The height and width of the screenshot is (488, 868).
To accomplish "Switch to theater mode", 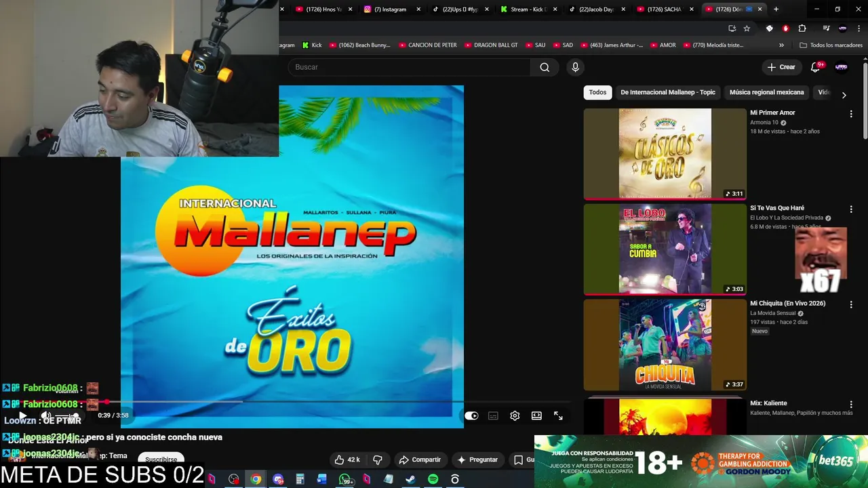I will 536,415.
